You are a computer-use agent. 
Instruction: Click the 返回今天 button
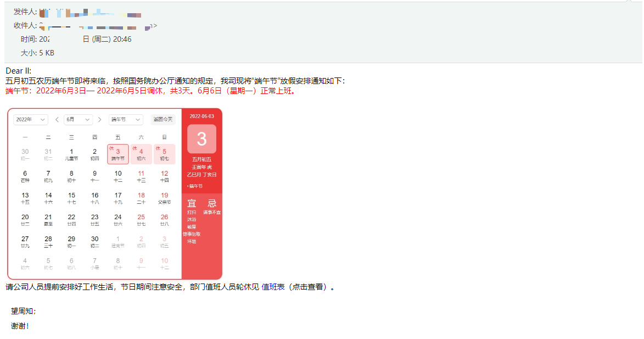click(x=163, y=119)
